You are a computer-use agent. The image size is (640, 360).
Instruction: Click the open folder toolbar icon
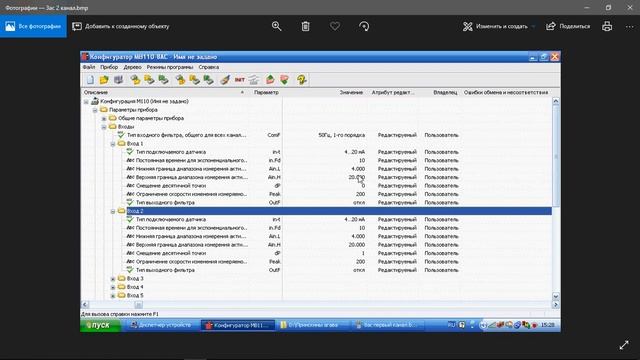point(104,80)
